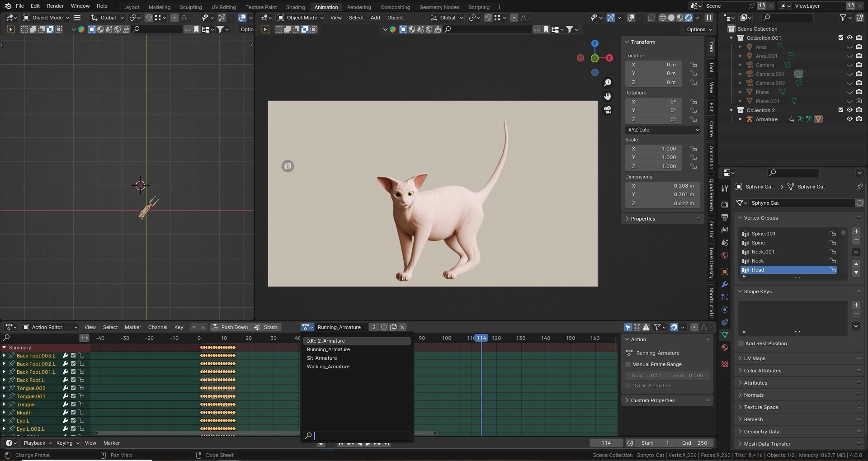Open the Particles properties tab
The height and width of the screenshot is (461, 868).
pos(725,297)
